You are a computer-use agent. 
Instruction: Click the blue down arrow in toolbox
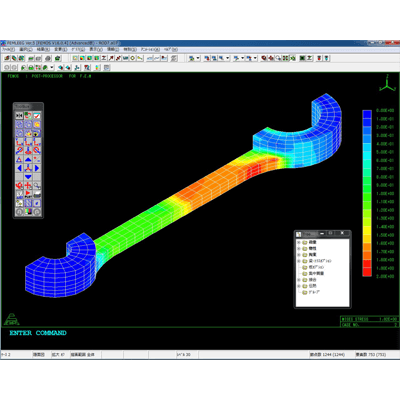pyautogui.click(x=28, y=177)
